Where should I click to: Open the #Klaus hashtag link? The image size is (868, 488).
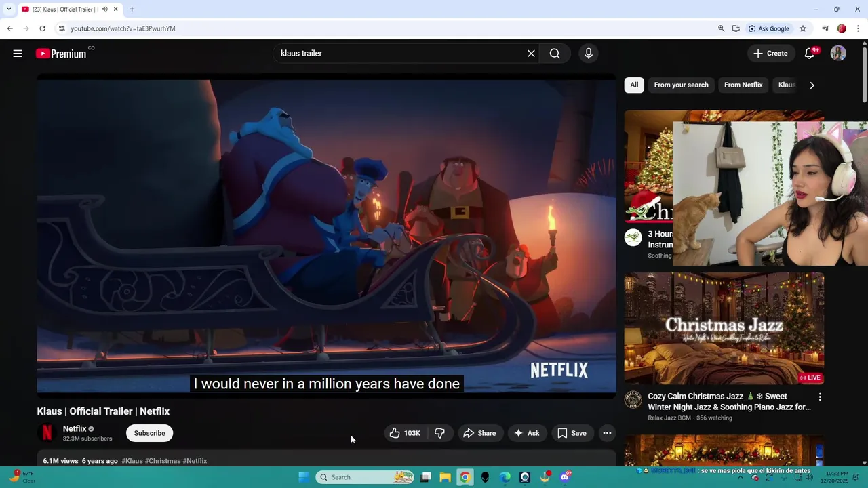click(x=132, y=461)
